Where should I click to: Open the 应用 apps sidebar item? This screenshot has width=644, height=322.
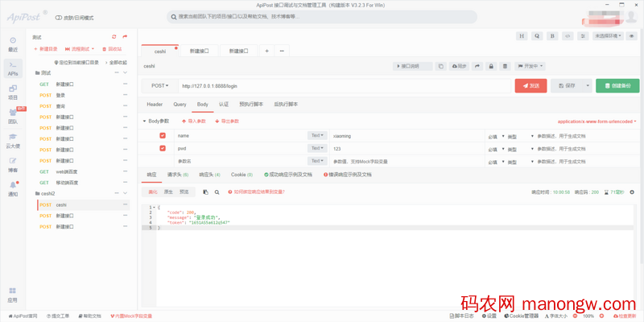[x=13, y=295]
